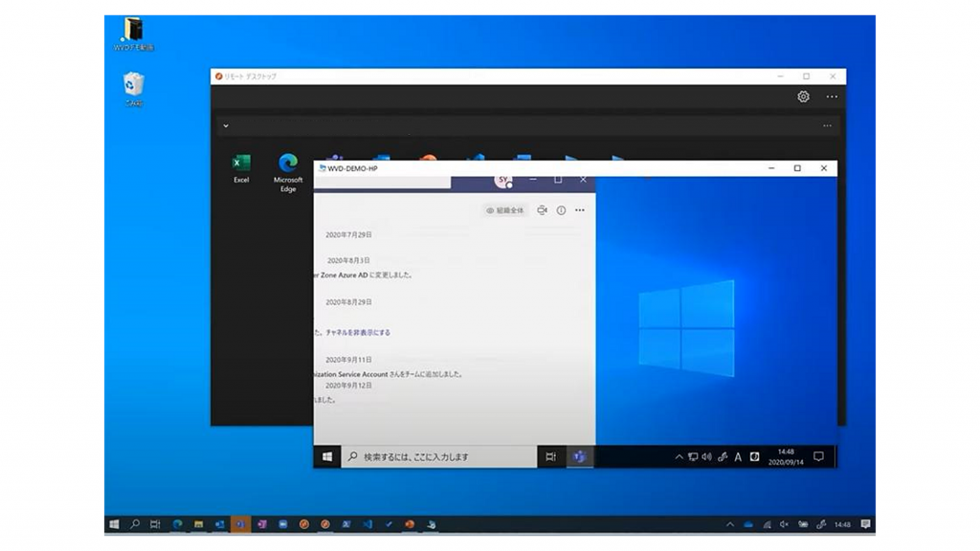Open the Teams channel more options ellipsis

tap(580, 210)
